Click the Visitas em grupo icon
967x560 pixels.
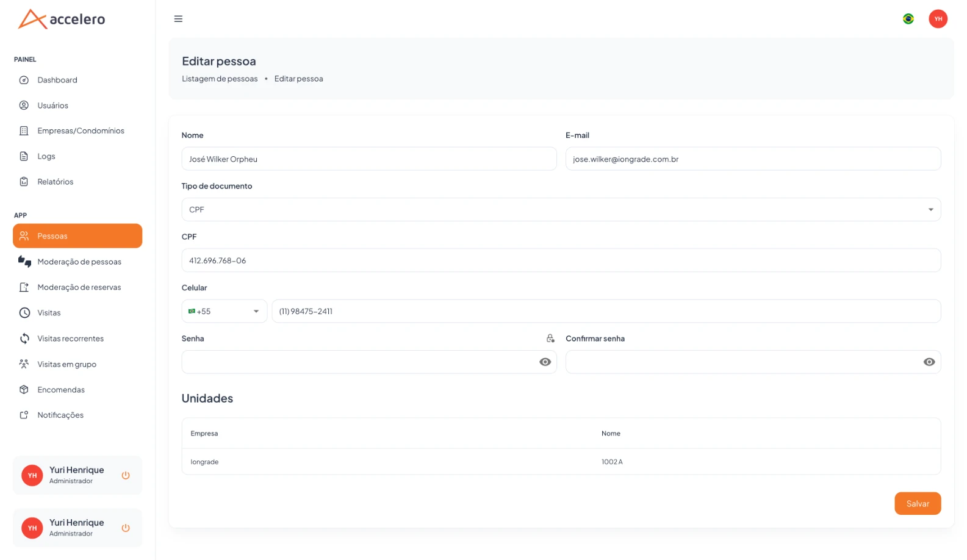click(24, 364)
